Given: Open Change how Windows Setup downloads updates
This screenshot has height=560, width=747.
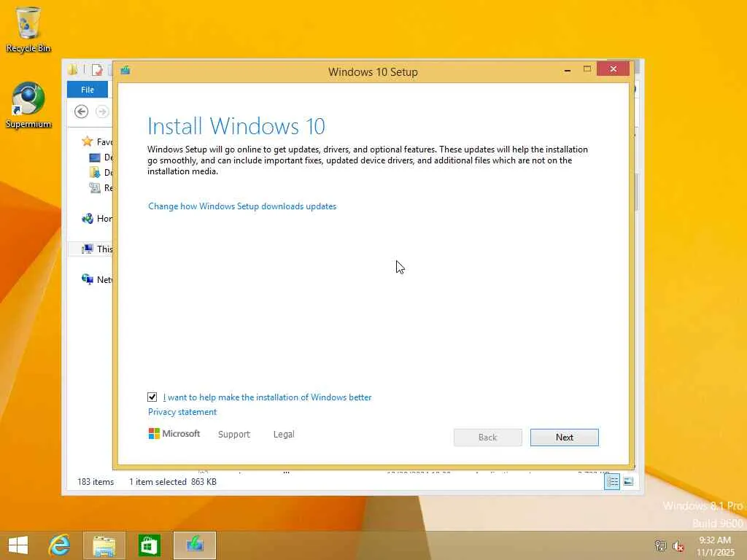Looking at the screenshot, I should pos(242,206).
